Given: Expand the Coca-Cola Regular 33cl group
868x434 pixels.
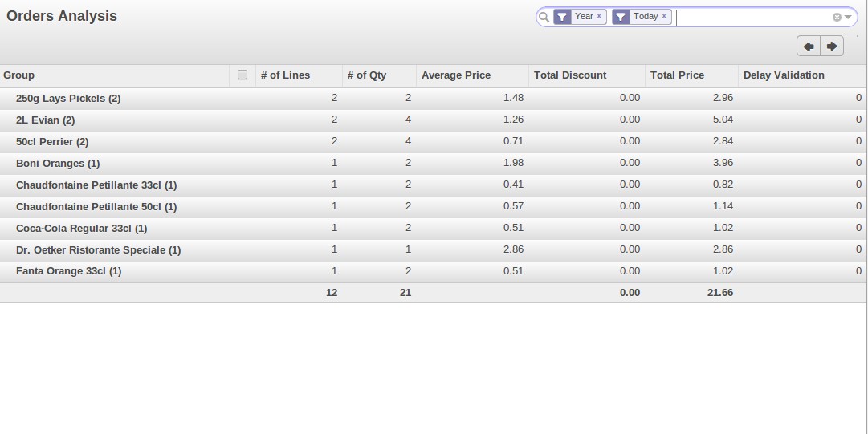Looking at the screenshot, I should pos(81,229).
